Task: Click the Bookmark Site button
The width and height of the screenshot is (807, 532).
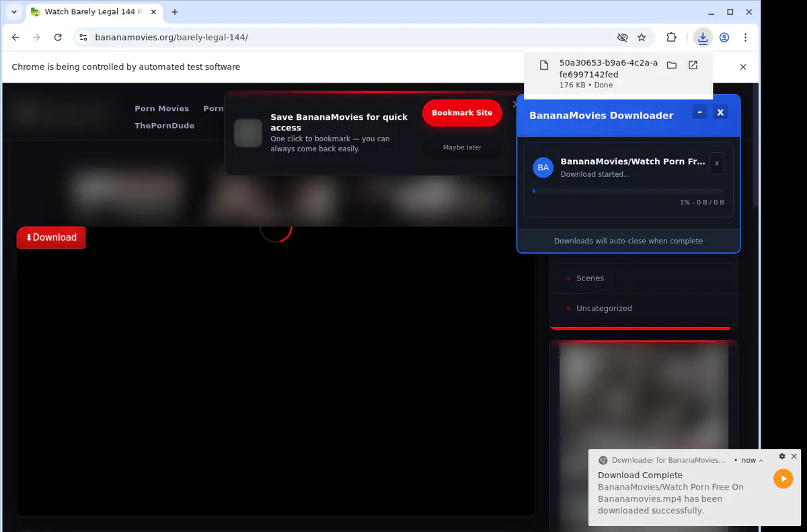Action: [462, 113]
